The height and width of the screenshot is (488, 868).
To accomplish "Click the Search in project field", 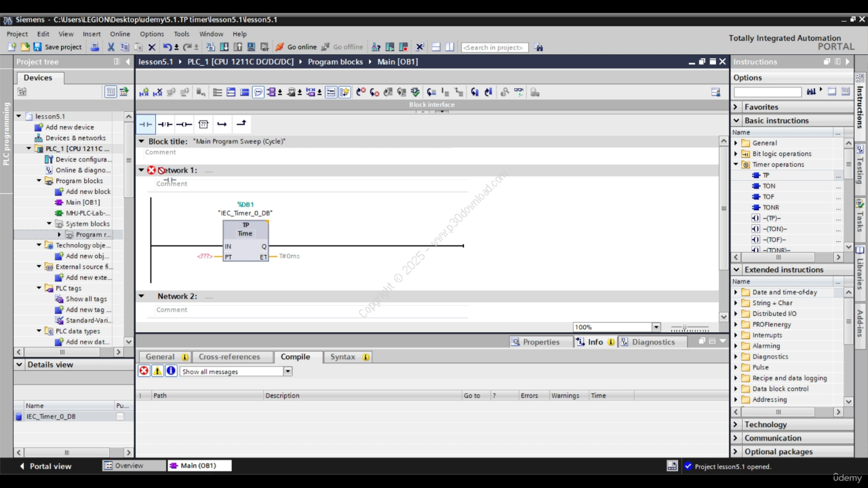I will tap(494, 47).
